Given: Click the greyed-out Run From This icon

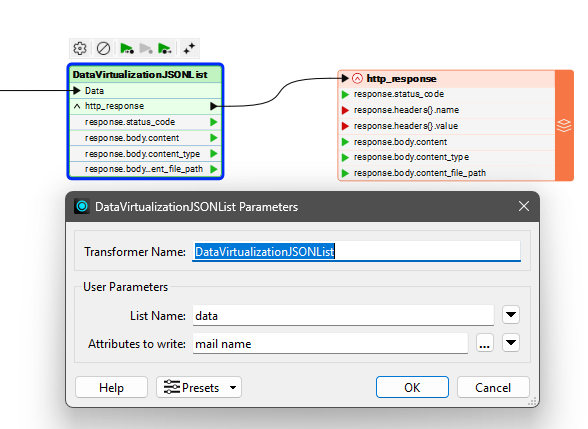Looking at the screenshot, I should tap(146, 48).
